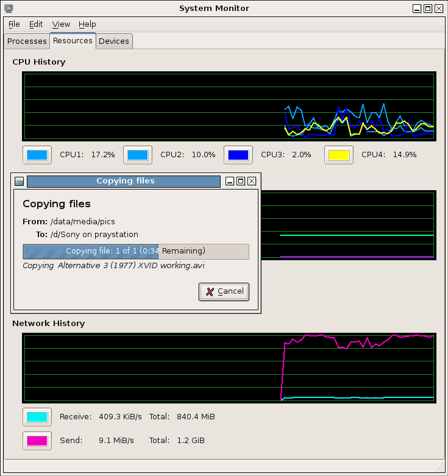
Task: Open the Help menu
Action: 87,24
